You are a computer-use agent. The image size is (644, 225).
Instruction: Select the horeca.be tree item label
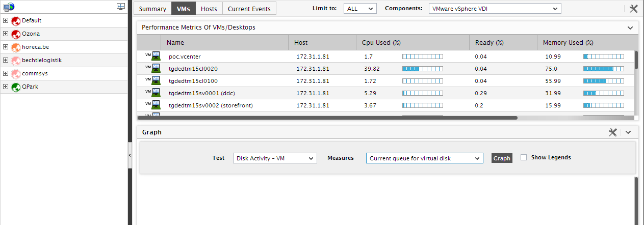35,47
